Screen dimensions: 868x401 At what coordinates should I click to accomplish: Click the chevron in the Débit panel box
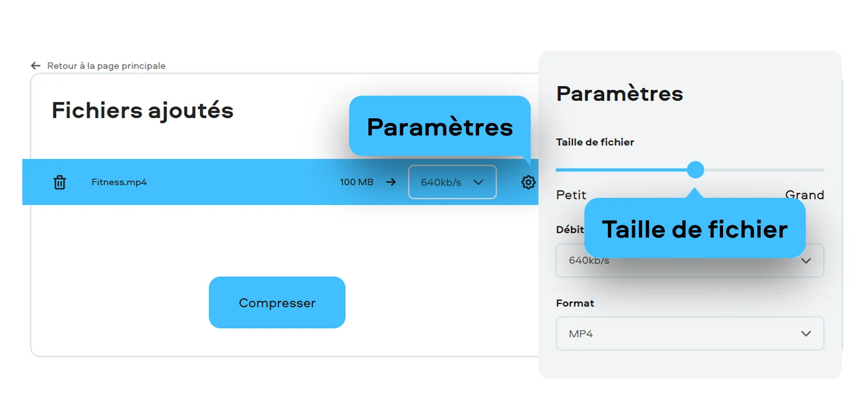[x=806, y=261]
